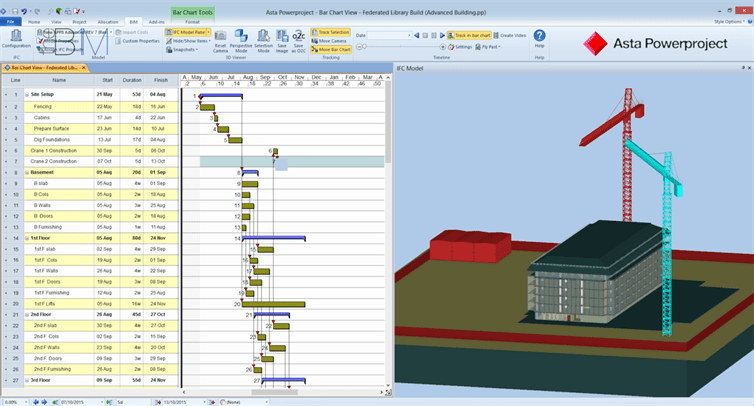Open Hide/Show Items dropdown
Screen dimensions: 754x406
(182, 40)
